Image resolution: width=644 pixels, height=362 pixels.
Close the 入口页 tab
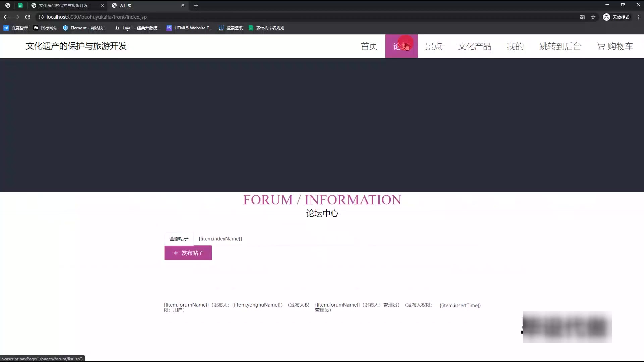click(x=183, y=5)
